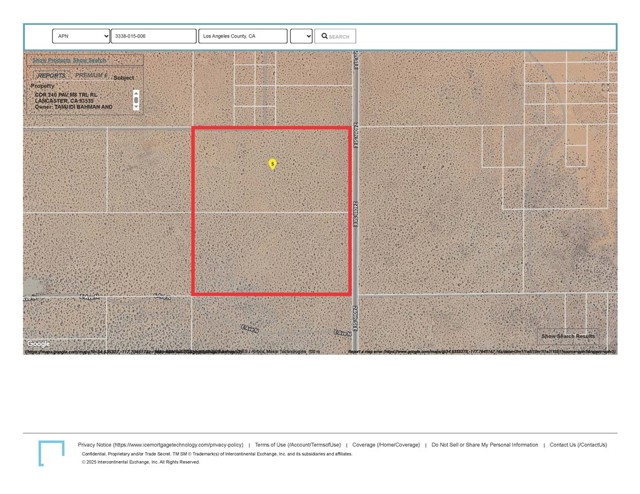Image resolution: width=640 pixels, height=494 pixels.
Task: Click the Los Angeles County, CA field
Action: click(x=243, y=36)
